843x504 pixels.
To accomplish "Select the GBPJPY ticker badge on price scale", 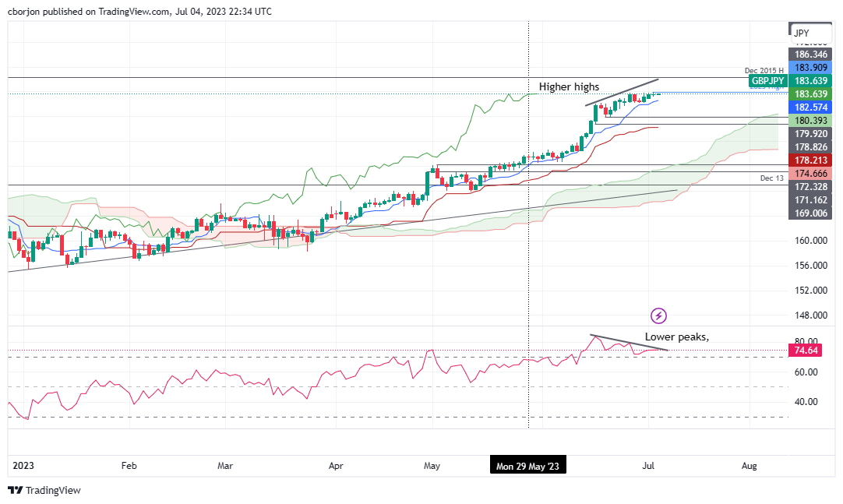I will point(767,81).
